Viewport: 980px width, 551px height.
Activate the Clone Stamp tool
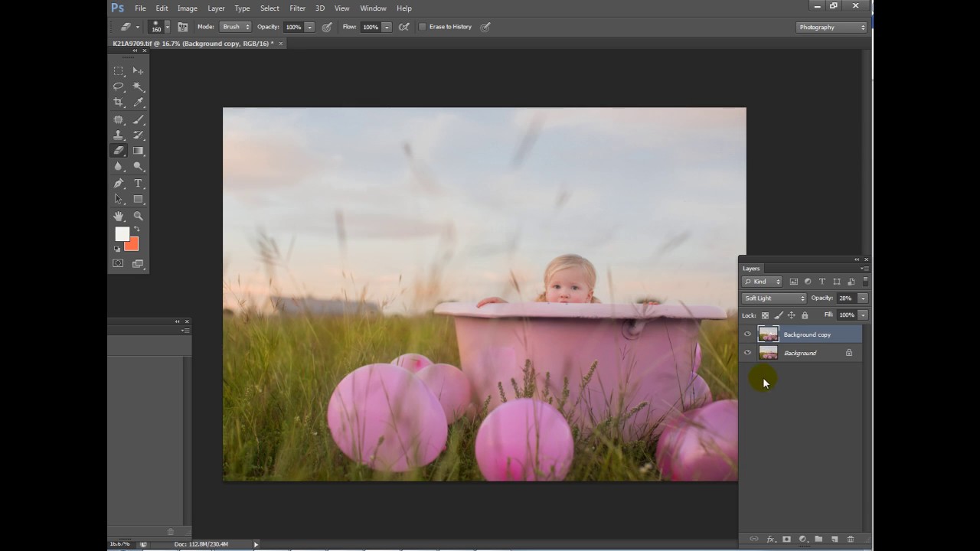[119, 135]
